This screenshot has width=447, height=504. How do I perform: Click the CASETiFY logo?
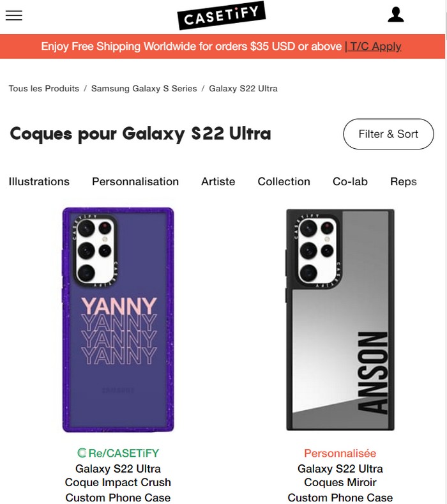point(221,16)
